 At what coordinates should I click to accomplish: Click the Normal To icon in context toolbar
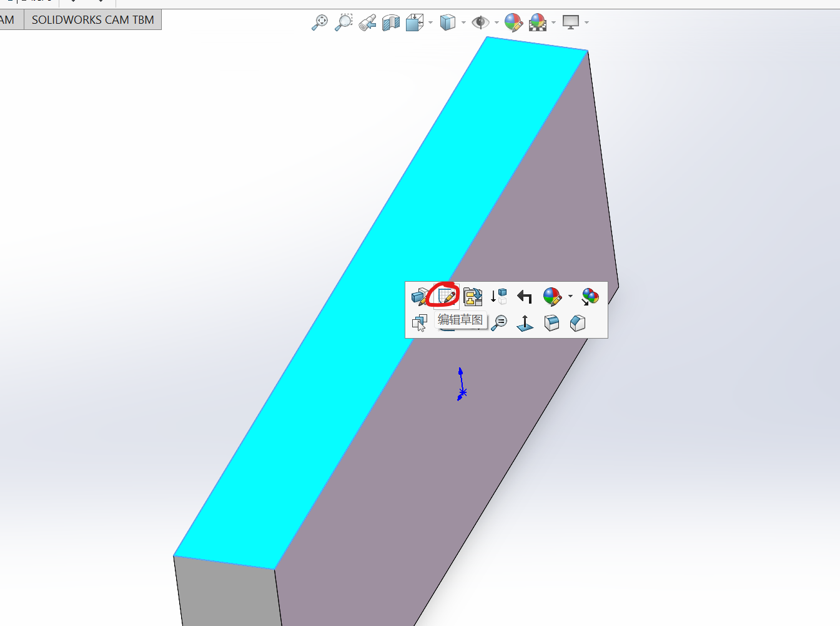click(x=525, y=323)
